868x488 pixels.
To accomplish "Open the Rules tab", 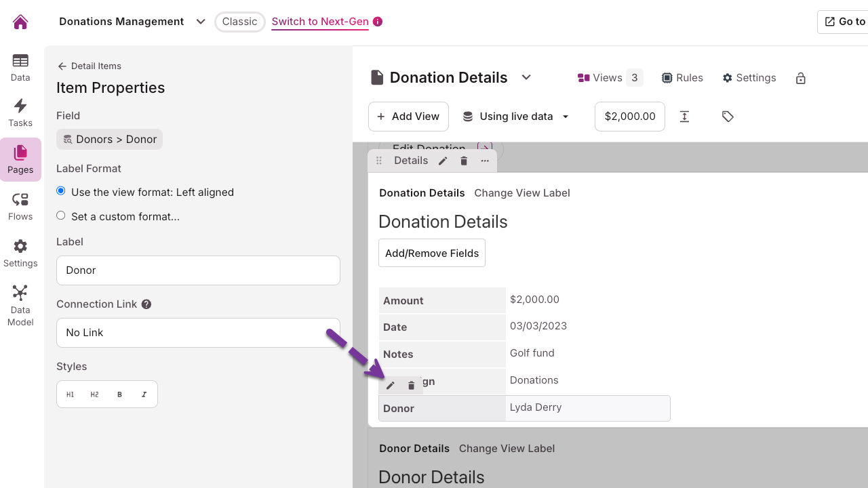I will [x=682, y=78].
